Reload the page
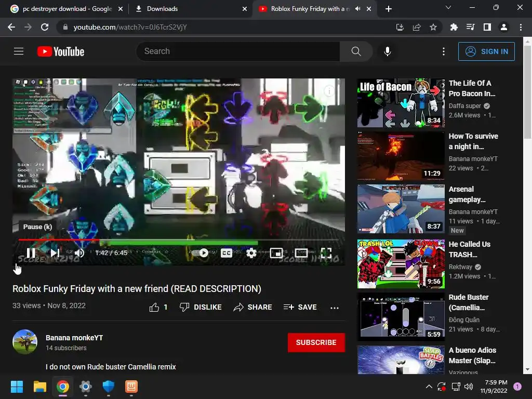 tap(45, 27)
